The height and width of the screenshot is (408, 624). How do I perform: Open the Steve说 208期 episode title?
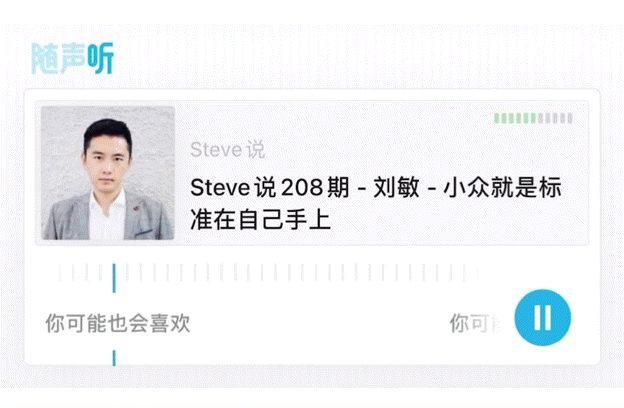tap(376, 203)
